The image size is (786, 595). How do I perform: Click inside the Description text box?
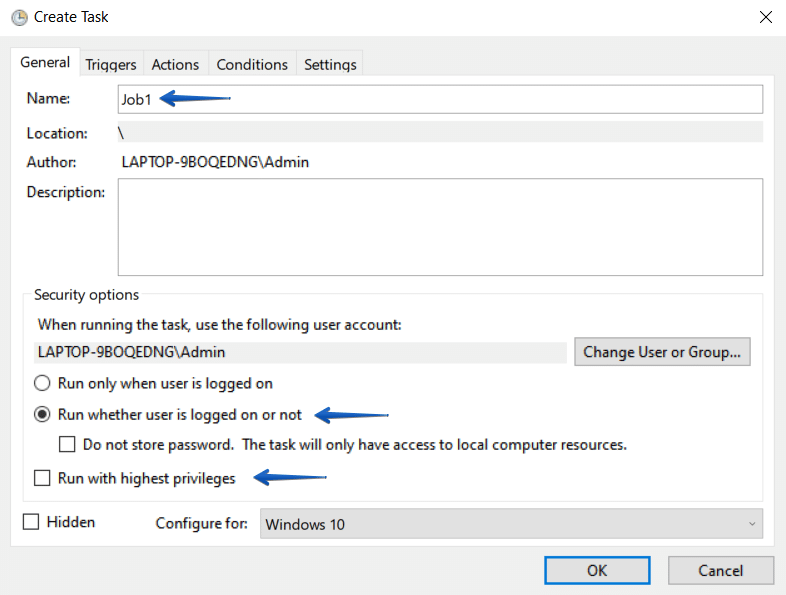click(440, 227)
